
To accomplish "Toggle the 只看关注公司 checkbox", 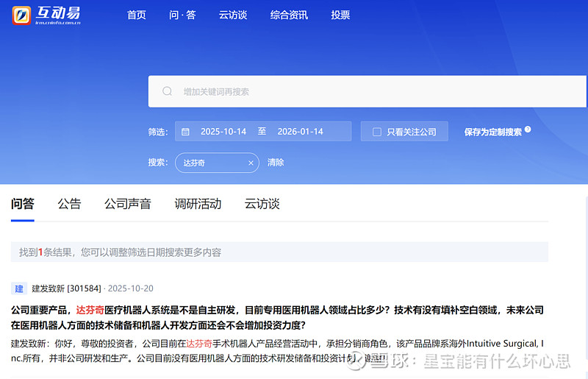I will pyautogui.click(x=377, y=132).
